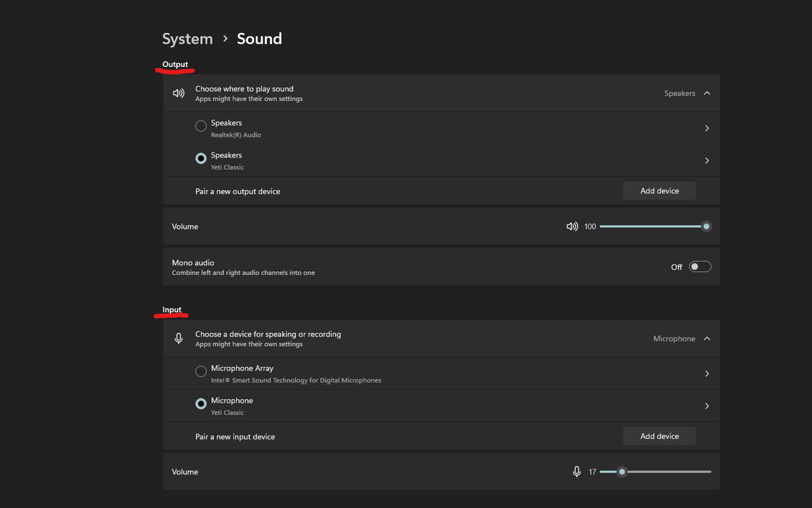Click the microphone icon on the input Volume row
This screenshot has height=508, width=812.
(576, 471)
